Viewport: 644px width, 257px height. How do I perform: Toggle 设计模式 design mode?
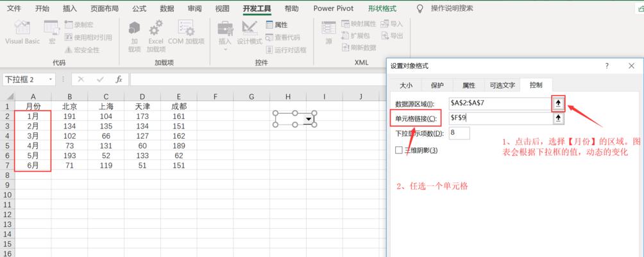coord(250,33)
